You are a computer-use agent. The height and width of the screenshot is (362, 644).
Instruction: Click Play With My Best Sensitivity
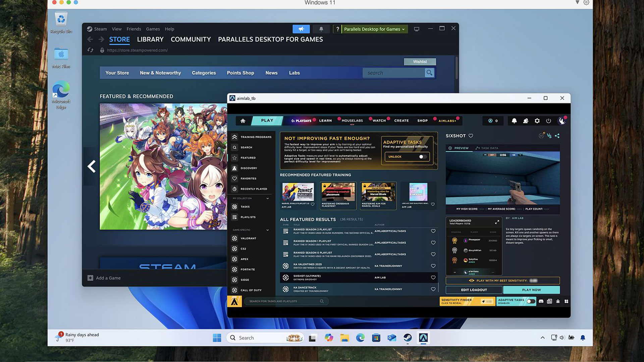click(502, 281)
